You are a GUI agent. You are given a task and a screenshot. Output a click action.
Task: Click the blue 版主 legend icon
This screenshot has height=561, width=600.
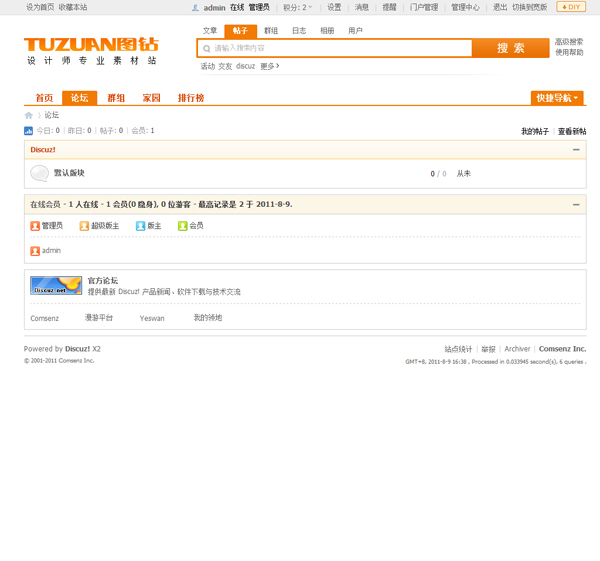140,226
